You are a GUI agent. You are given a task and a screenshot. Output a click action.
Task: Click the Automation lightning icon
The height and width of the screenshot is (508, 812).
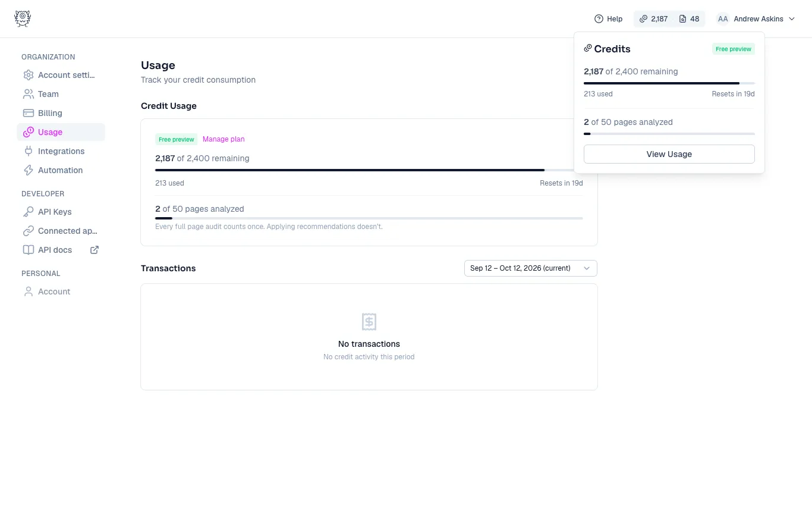tap(28, 170)
